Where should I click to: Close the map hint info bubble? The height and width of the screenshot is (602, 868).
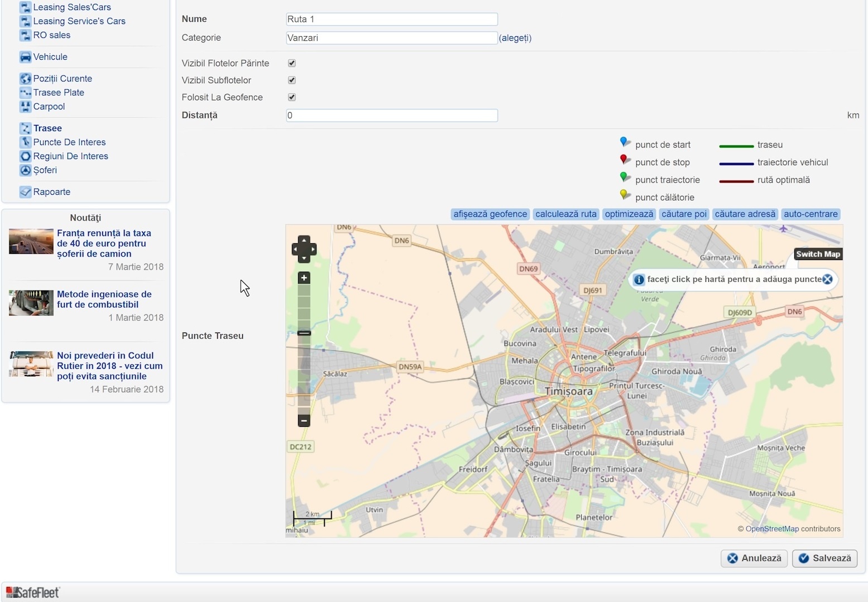pos(827,280)
